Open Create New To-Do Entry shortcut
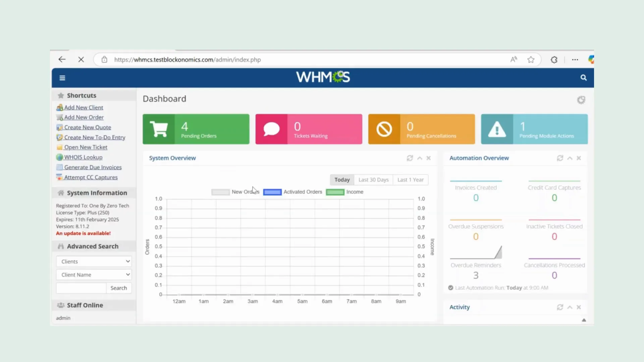 95,137
